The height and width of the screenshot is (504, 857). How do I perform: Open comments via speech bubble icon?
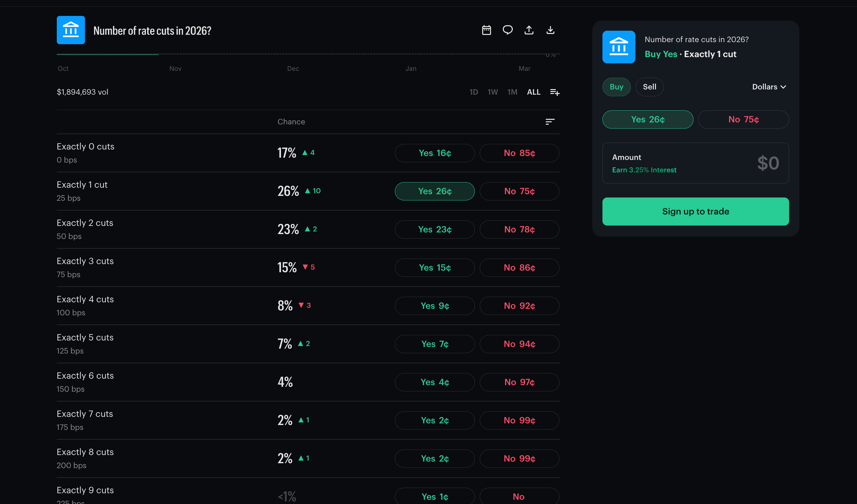click(507, 30)
